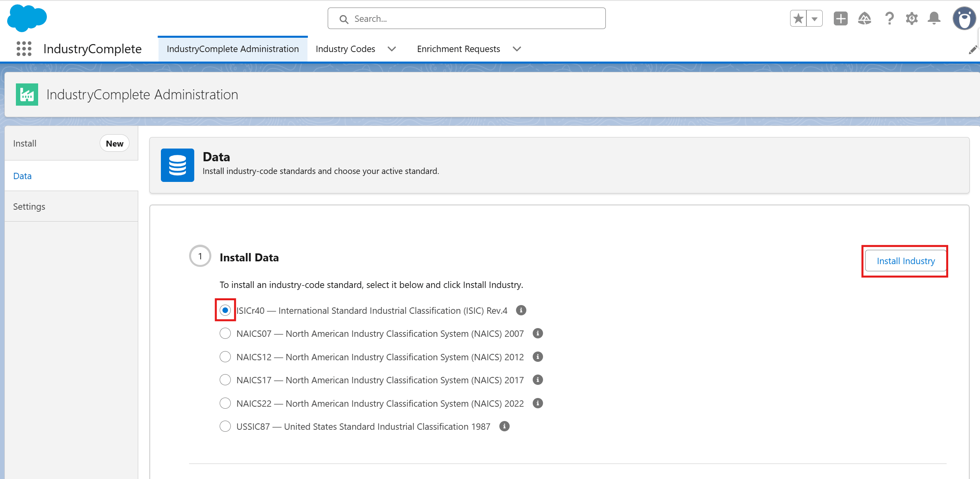The height and width of the screenshot is (479, 980).
Task: Click into the global Search field
Action: (467, 19)
